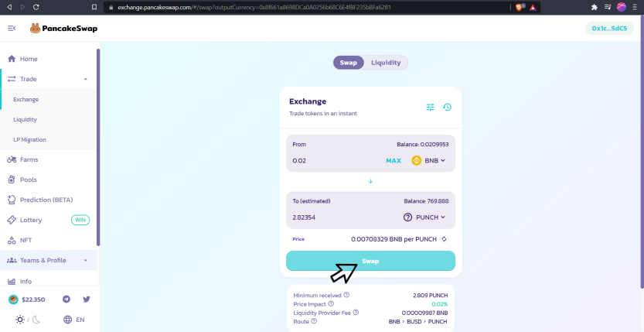644x332 pixels.
Task: Click the swap direction arrow
Action: pyautogui.click(x=370, y=181)
